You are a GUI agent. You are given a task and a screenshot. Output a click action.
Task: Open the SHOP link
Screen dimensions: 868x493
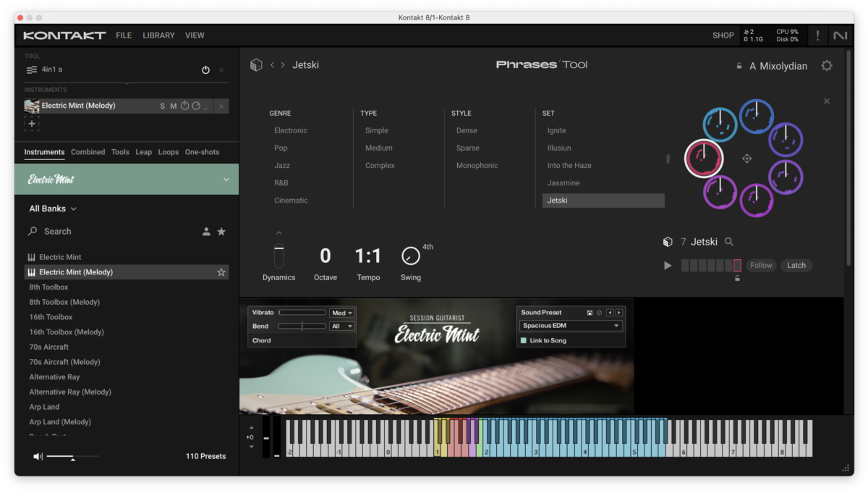point(723,35)
